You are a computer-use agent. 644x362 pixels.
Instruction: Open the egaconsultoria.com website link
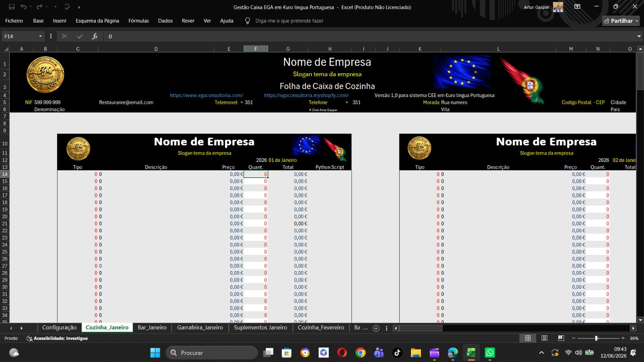206,95
